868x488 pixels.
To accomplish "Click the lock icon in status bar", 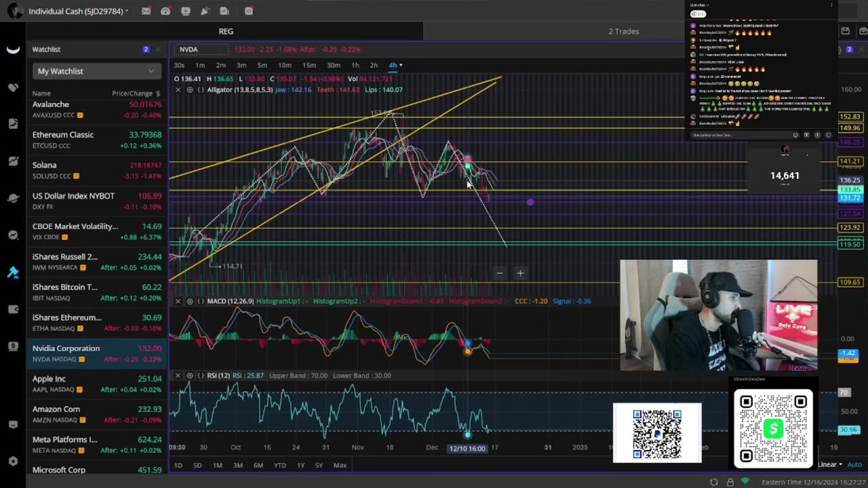I will (x=730, y=482).
